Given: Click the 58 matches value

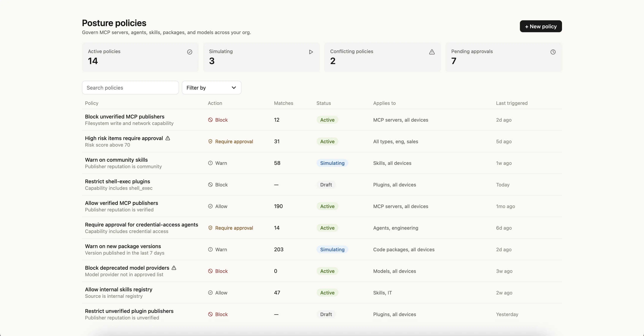Looking at the screenshot, I should pos(277,163).
